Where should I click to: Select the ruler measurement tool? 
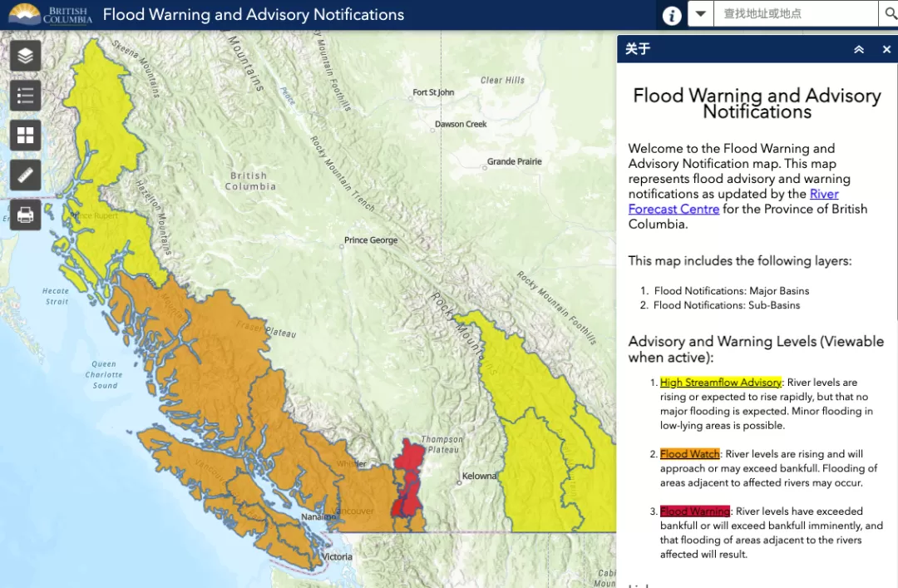coord(25,175)
